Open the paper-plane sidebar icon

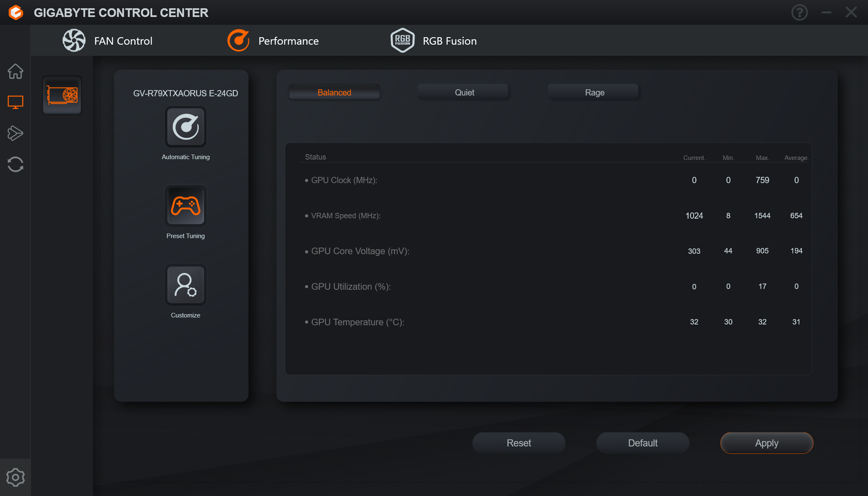15,133
